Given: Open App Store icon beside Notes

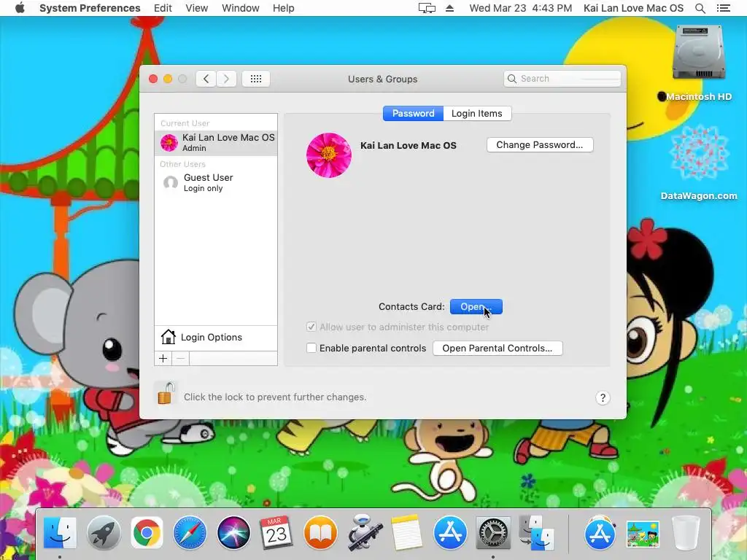Looking at the screenshot, I should 450,532.
